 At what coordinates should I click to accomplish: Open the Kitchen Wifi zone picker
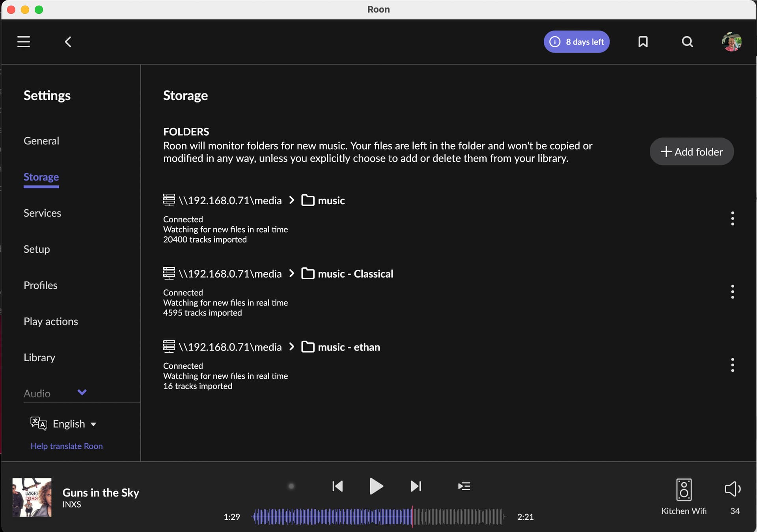[684, 489]
